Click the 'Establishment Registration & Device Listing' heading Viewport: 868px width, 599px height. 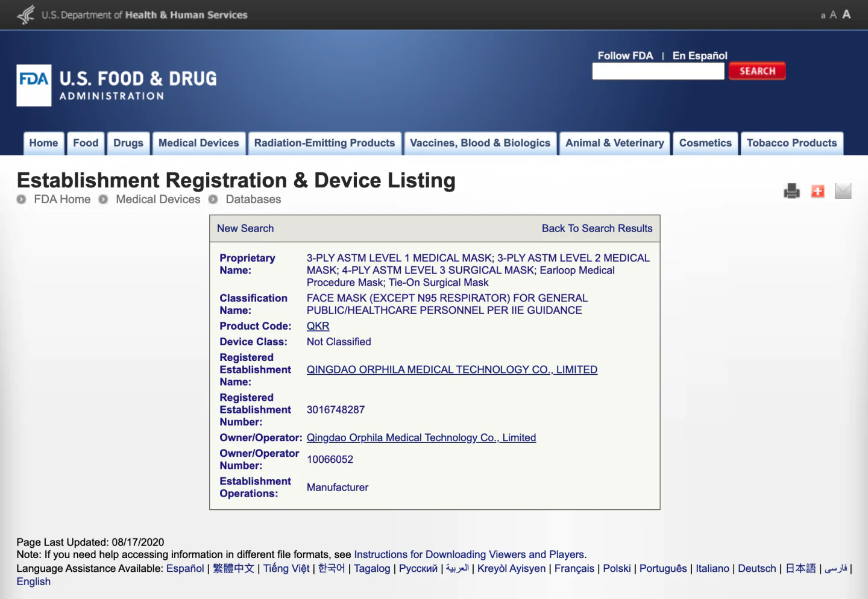(236, 180)
